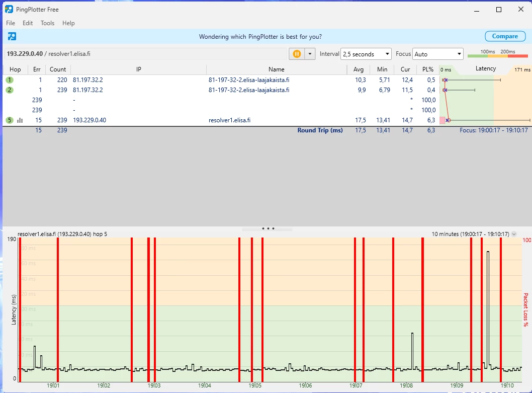
Task: Click the PingPlotter logo in the banner
Action: [12, 36]
